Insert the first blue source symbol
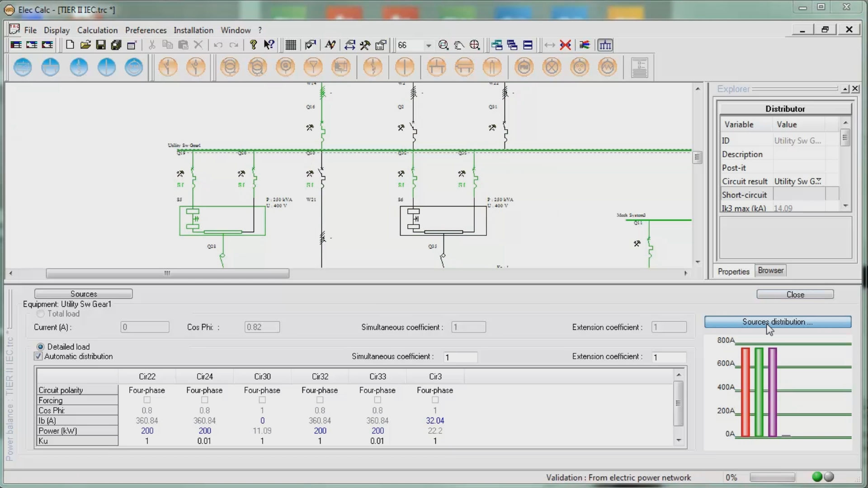868x488 pixels. pos(23,67)
